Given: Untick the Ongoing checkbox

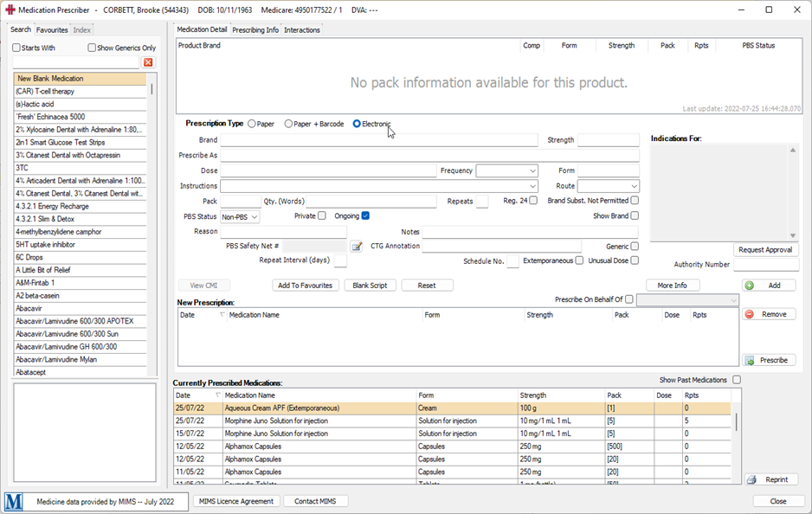Looking at the screenshot, I should tap(365, 215).
